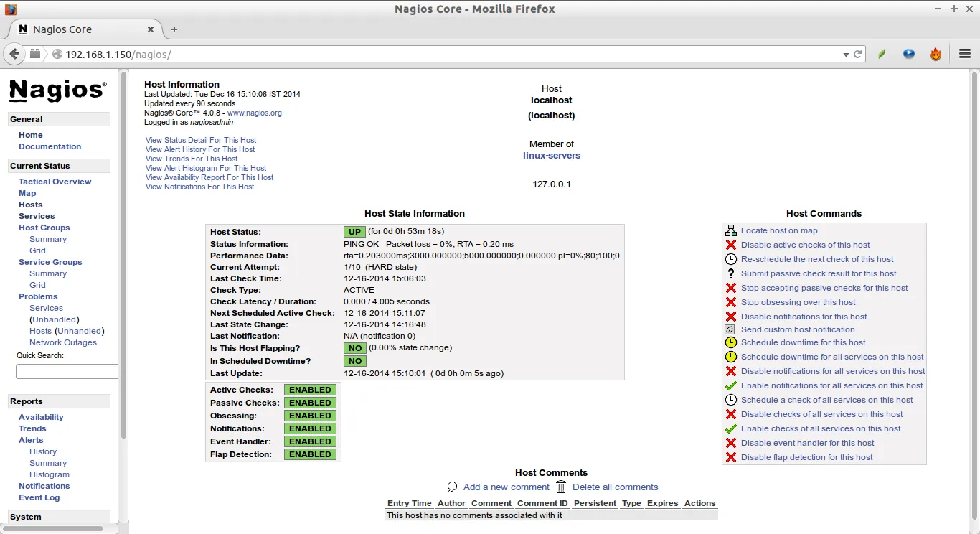Image resolution: width=980 pixels, height=534 pixels.
Task: Open a new browser tab with plus button
Action: 174,29
